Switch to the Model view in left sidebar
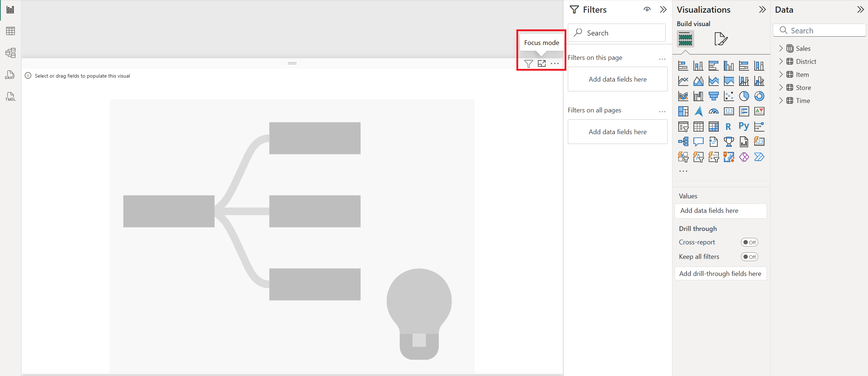 coord(11,53)
